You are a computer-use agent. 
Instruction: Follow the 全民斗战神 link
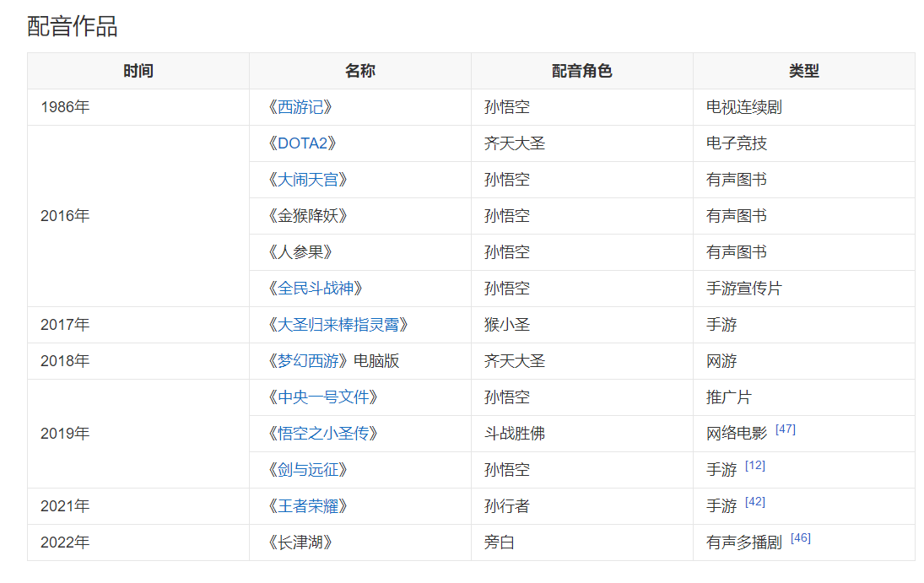tap(316, 289)
